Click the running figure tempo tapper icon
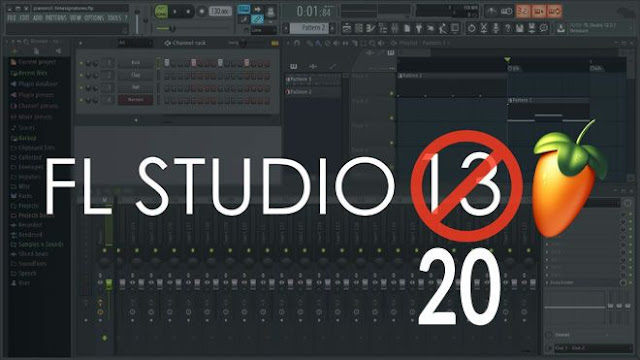640x360 pixels. tap(443, 28)
